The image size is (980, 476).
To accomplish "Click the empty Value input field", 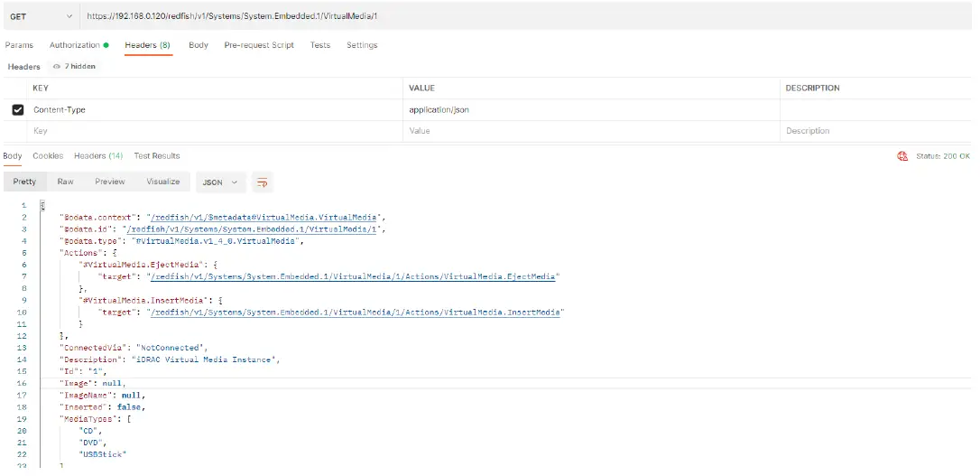I will pyautogui.click(x=591, y=131).
